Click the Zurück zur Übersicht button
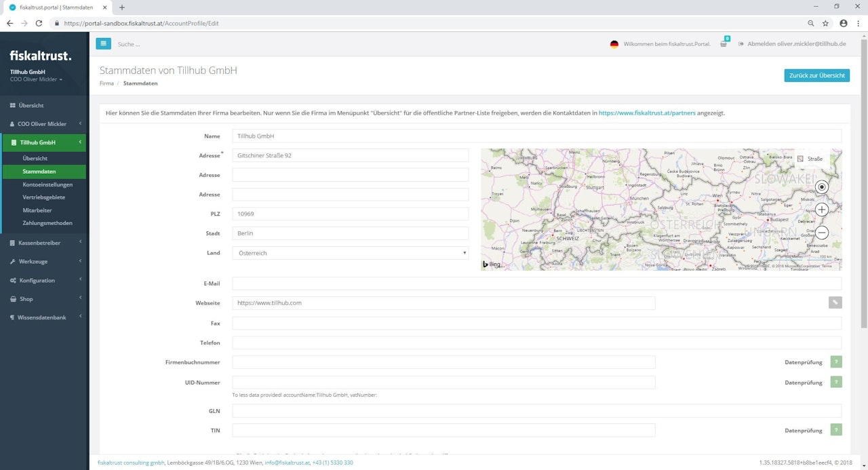 (816, 75)
